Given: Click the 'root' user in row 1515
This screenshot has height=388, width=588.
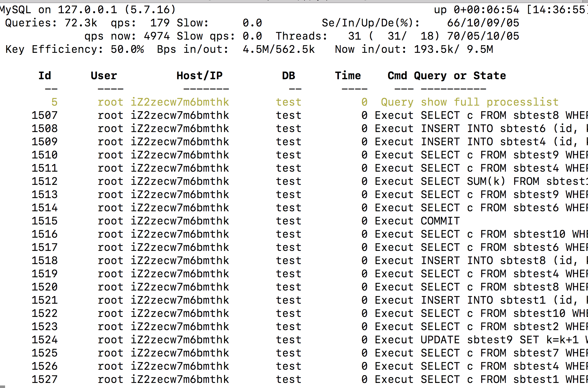Looking at the screenshot, I should point(111,221).
